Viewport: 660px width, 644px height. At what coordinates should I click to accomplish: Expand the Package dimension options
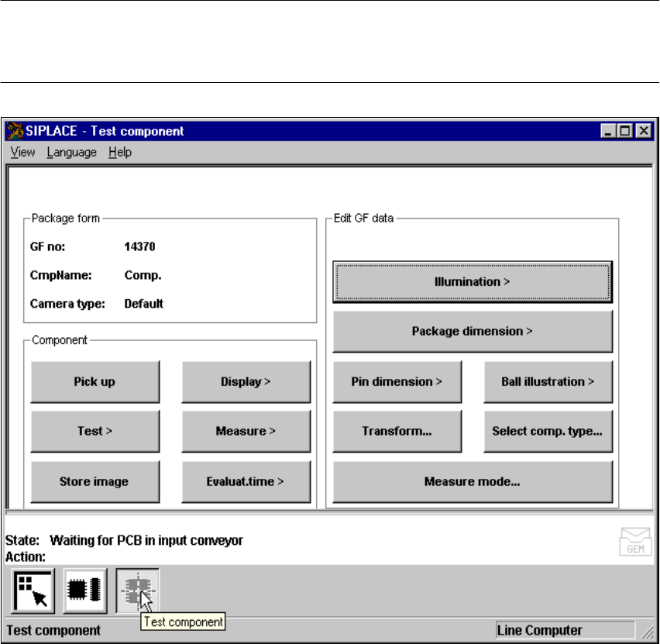pos(473,331)
